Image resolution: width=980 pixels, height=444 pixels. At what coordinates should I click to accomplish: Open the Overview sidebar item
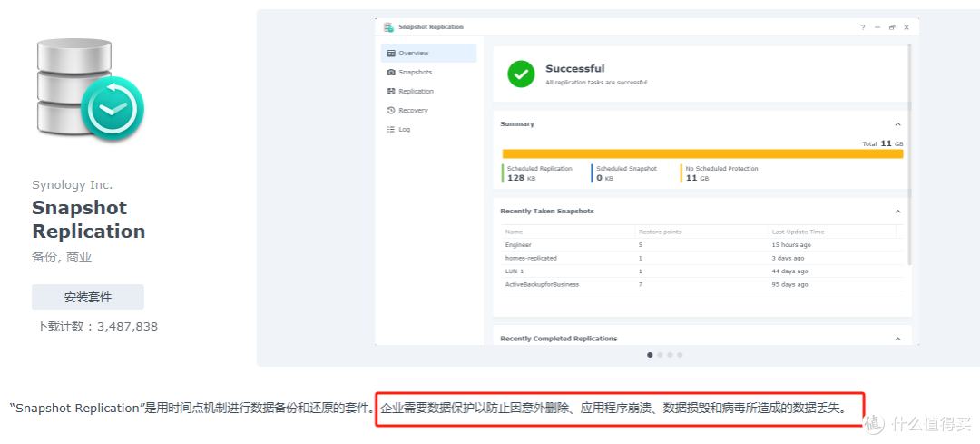(428, 54)
